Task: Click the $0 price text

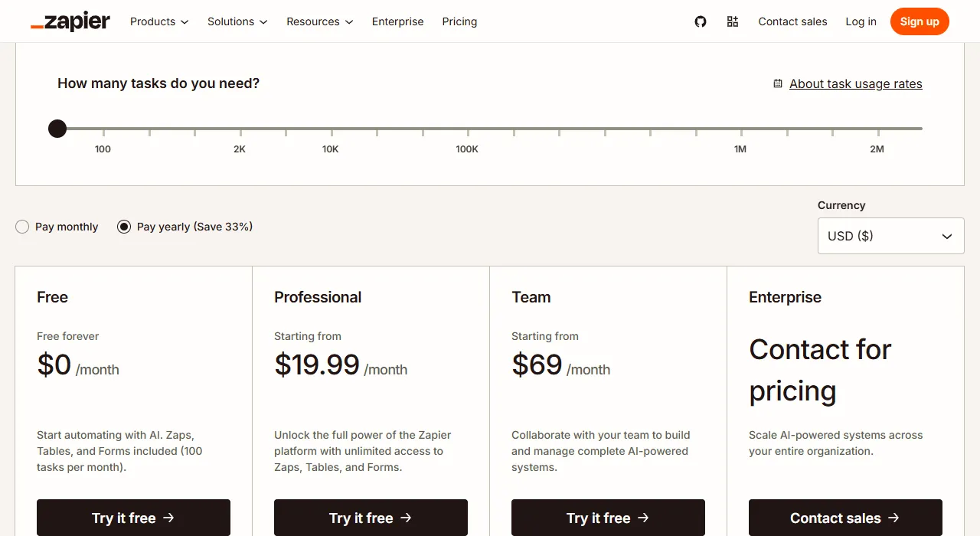Action: coord(54,364)
